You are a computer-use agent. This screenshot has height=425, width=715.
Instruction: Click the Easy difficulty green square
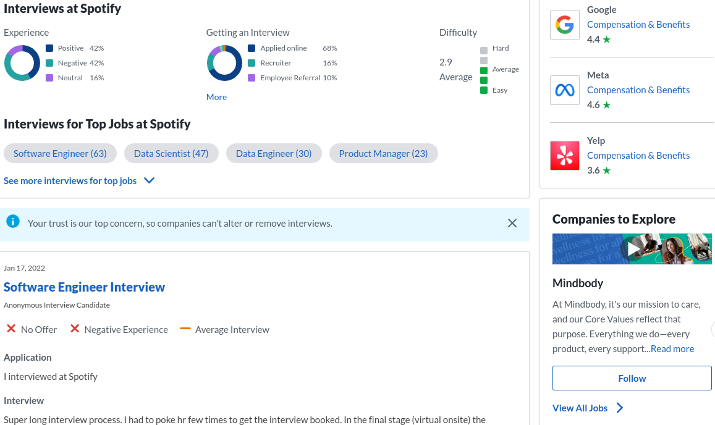click(484, 90)
